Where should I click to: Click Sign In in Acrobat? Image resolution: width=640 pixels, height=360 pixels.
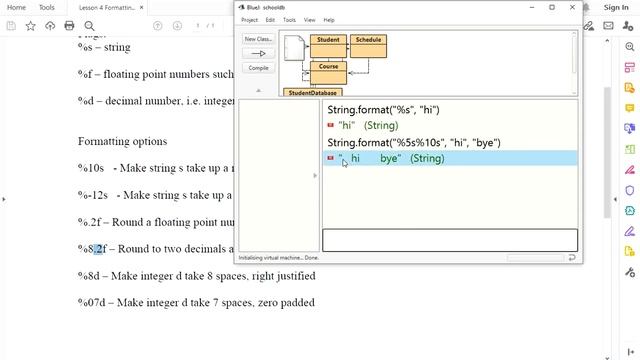616,7
